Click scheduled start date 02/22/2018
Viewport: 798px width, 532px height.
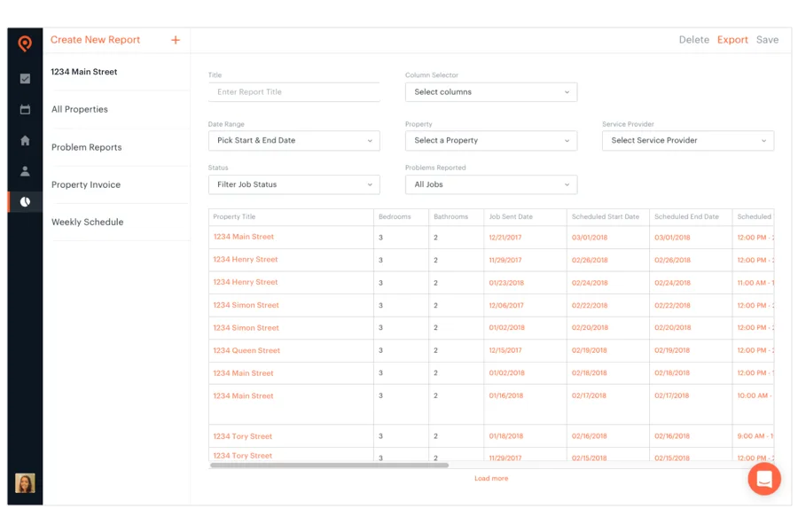tap(590, 305)
